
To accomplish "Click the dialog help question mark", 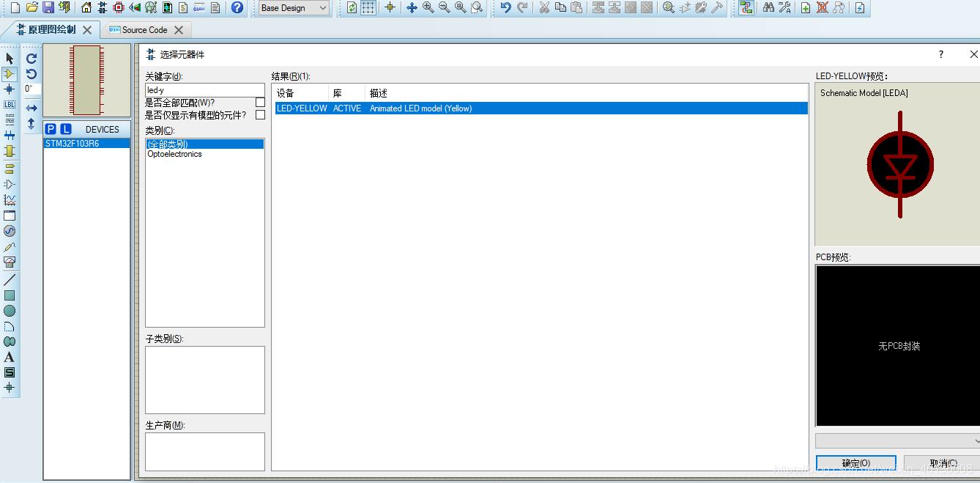I will click(x=941, y=54).
